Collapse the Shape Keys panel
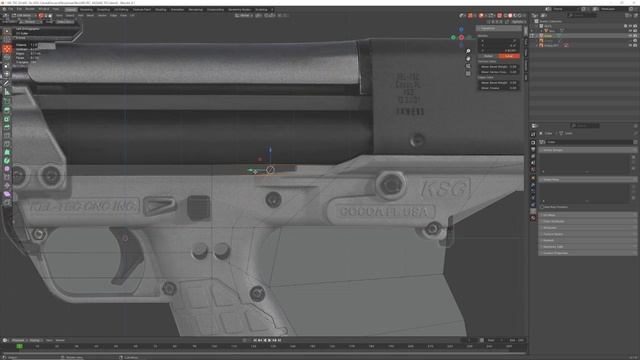The width and height of the screenshot is (640, 360). tap(588, 179)
